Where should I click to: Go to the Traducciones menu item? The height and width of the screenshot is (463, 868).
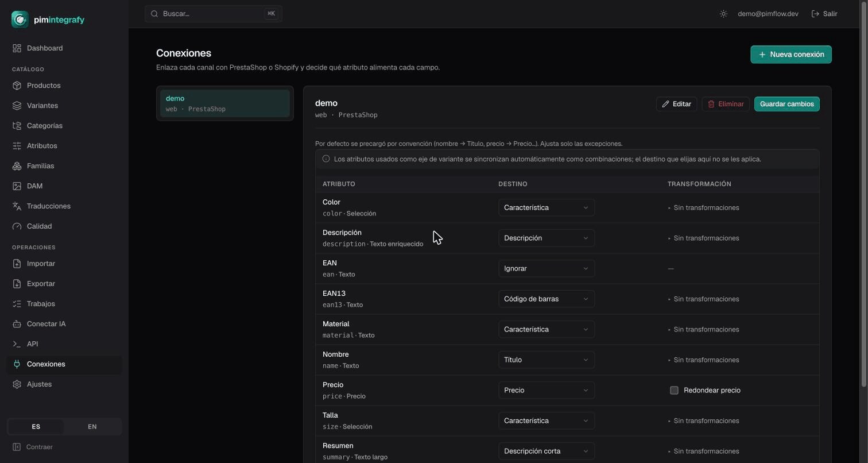tap(64, 206)
